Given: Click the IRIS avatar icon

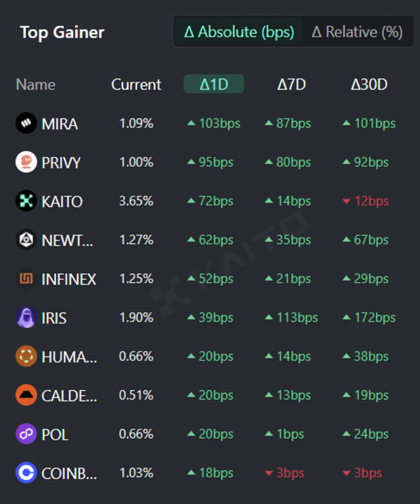Looking at the screenshot, I should click(x=26, y=317).
